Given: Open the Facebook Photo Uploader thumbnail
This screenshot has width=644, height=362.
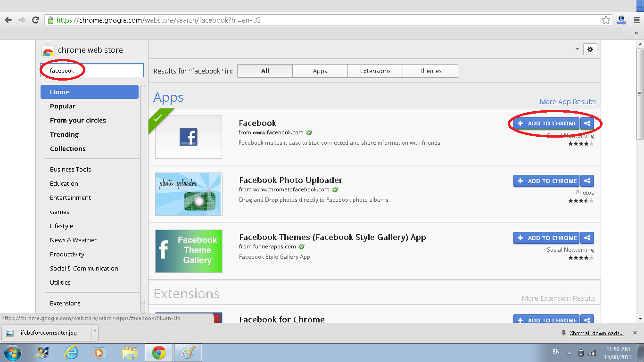Looking at the screenshot, I should coord(189,194).
